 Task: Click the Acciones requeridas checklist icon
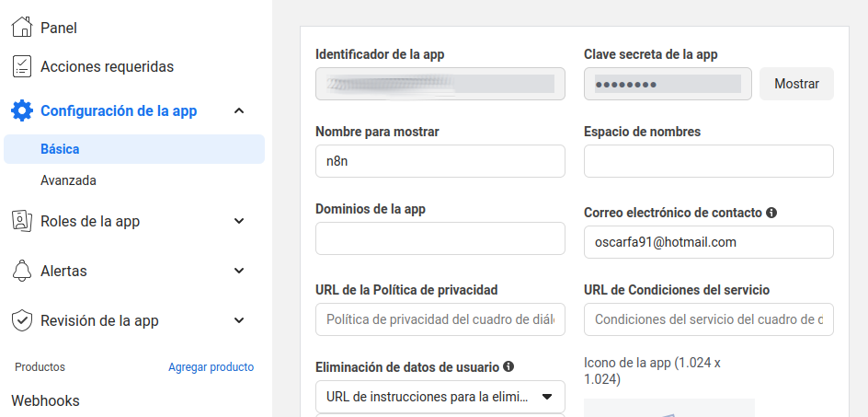(21, 66)
